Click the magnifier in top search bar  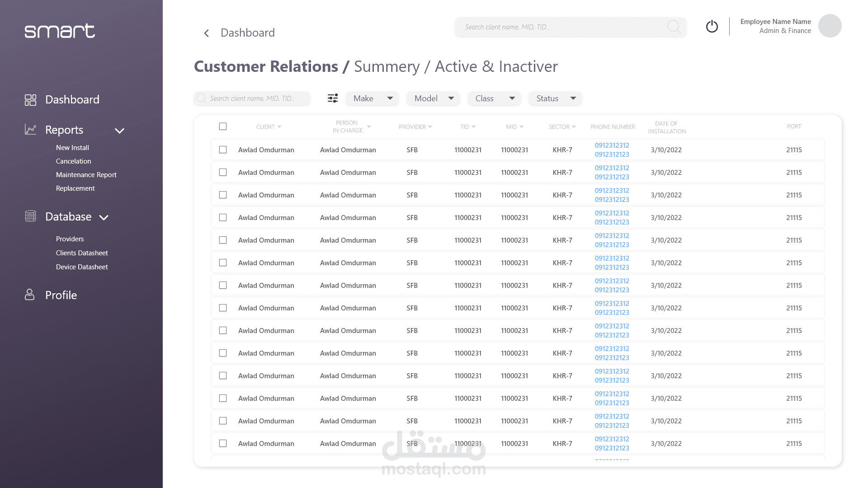(674, 27)
